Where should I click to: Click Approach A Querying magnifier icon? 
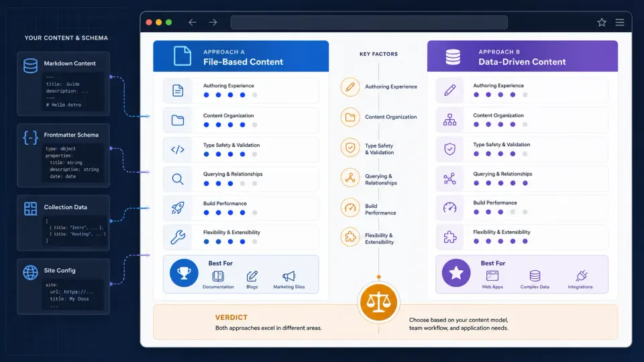178,179
